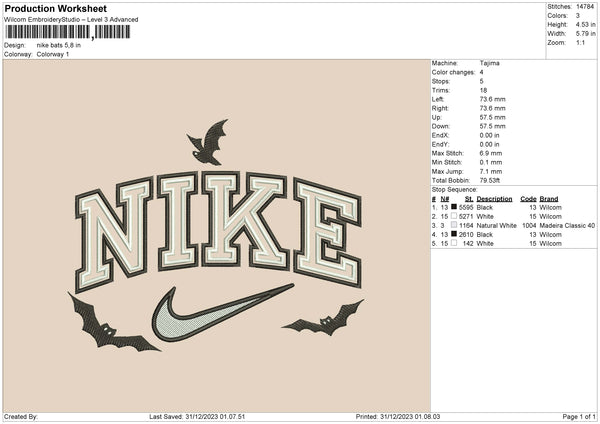The height and width of the screenshot is (424, 600).
Task: Click 'Wilcom EmbroideryStudio – Level 3 Advanced' text
Action: 71,20
